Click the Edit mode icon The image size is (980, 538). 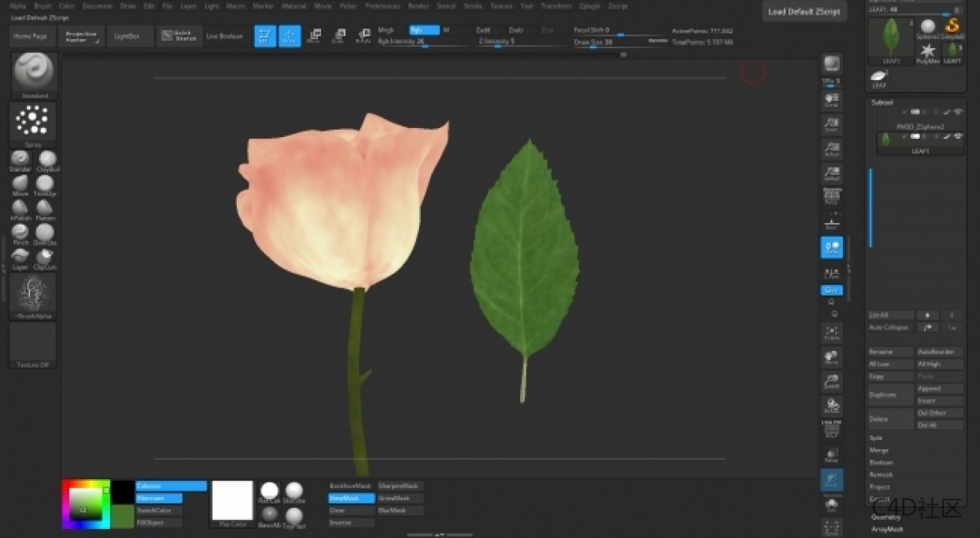[x=265, y=36]
